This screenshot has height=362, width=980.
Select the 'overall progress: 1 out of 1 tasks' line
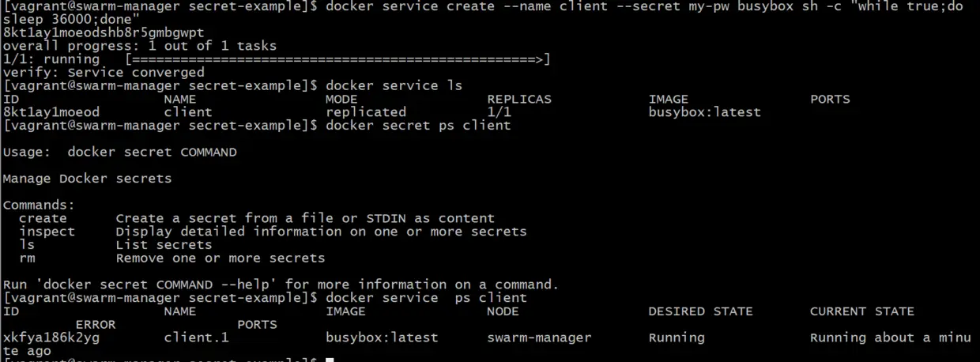[140, 46]
